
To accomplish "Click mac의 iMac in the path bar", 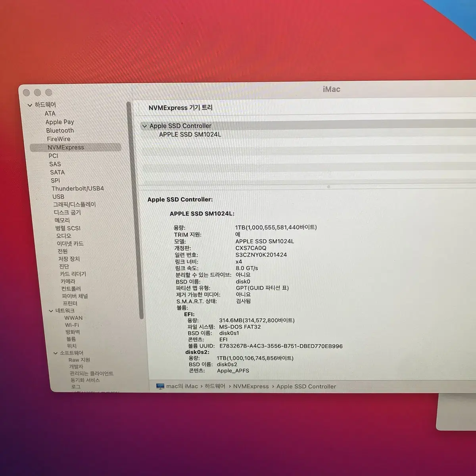I will point(182,386).
